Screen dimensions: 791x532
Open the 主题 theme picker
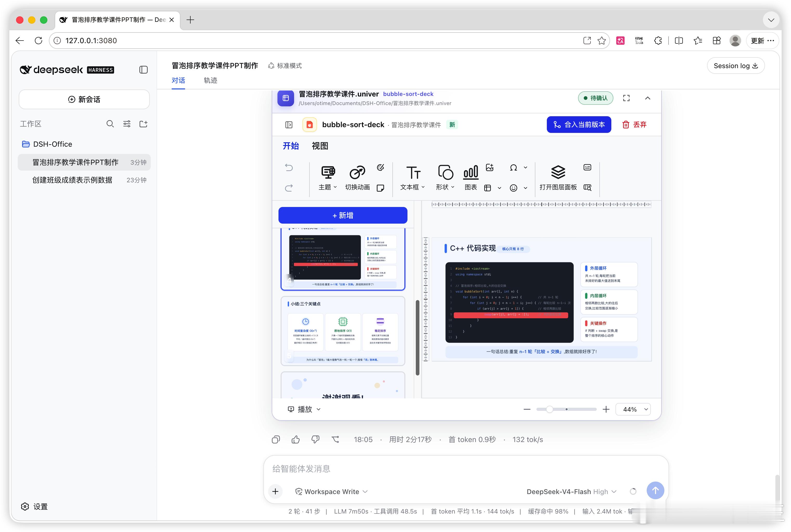[x=328, y=178]
